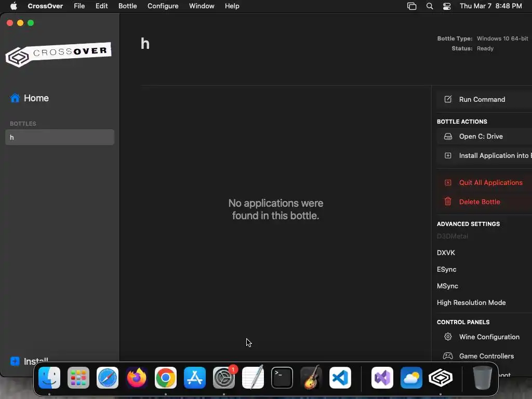Launch Visual Studio Code from the Dock

(x=340, y=378)
